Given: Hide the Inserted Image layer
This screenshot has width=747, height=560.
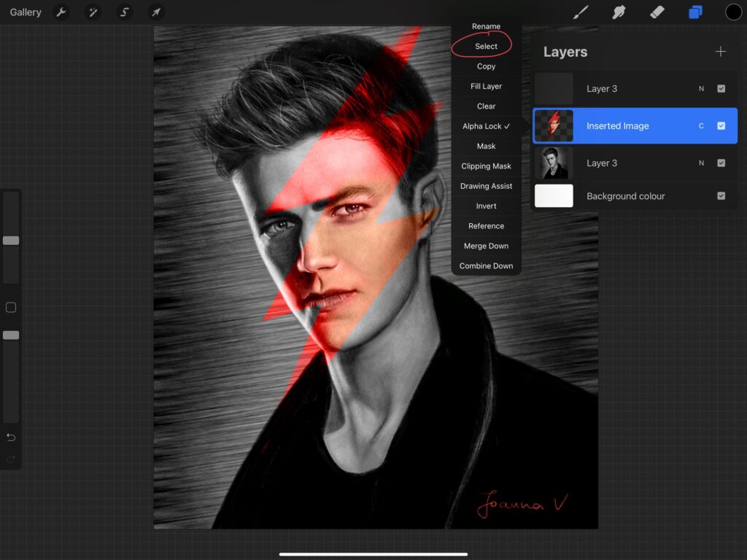Looking at the screenshot, I should tap(721, 126).
